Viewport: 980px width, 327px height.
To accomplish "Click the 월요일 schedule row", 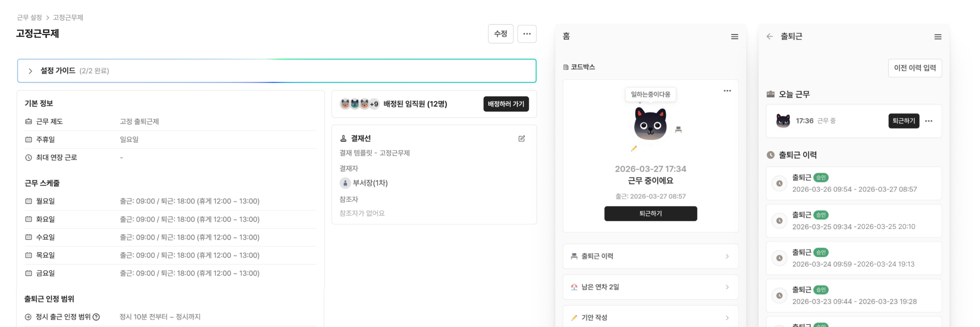I will (171, 201).
